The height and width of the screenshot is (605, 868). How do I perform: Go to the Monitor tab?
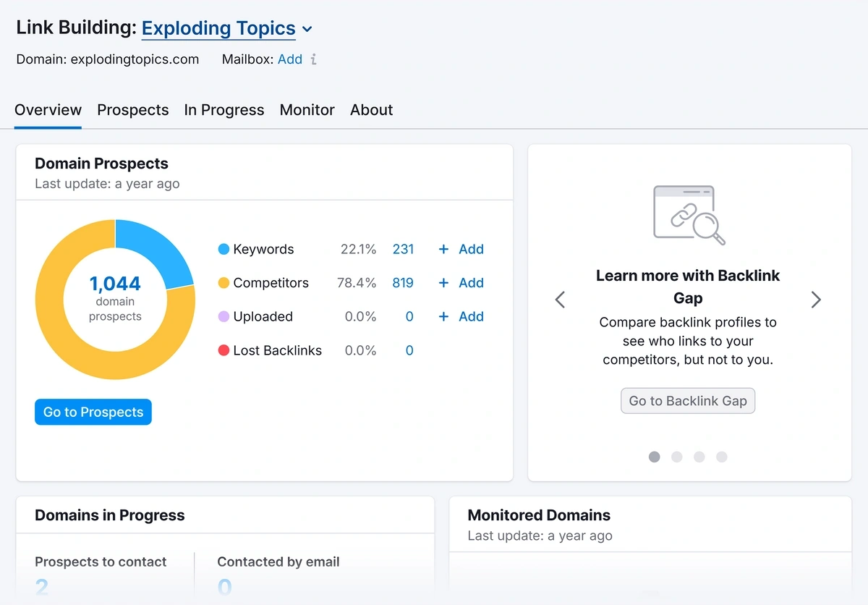point(307,110)
